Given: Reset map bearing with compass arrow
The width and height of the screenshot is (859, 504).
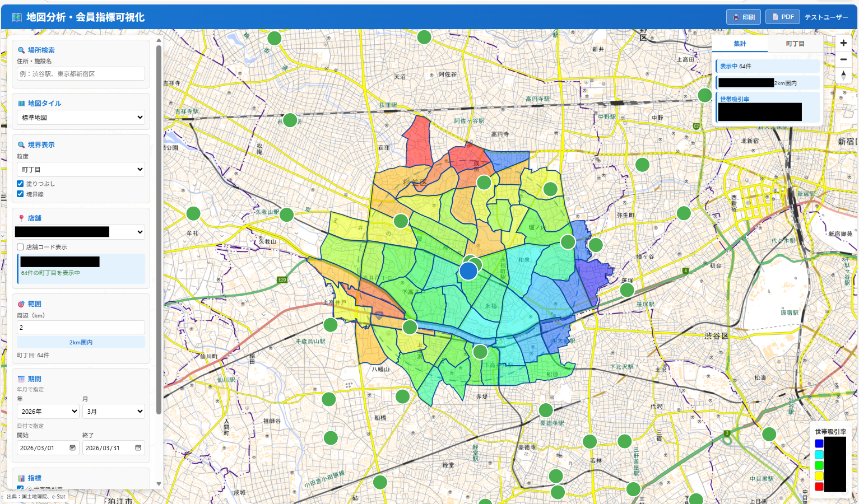Looking at the screenshot, I should [x=843, y=75].
